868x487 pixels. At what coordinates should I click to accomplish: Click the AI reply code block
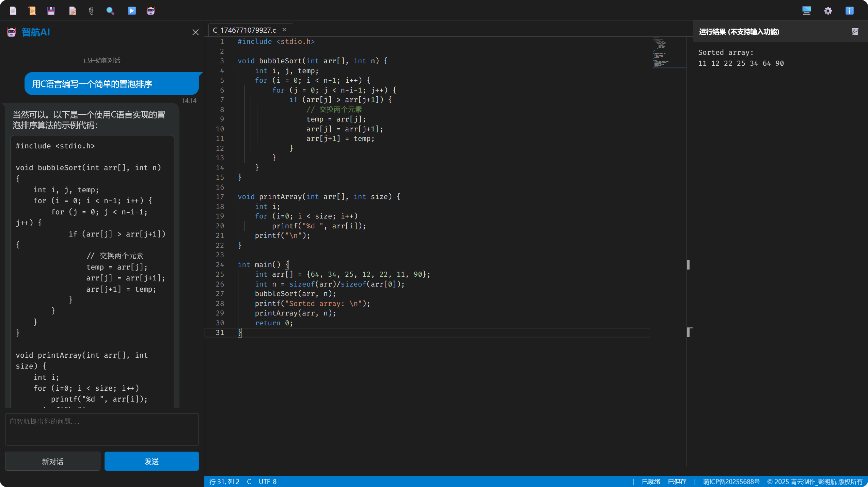92,271
